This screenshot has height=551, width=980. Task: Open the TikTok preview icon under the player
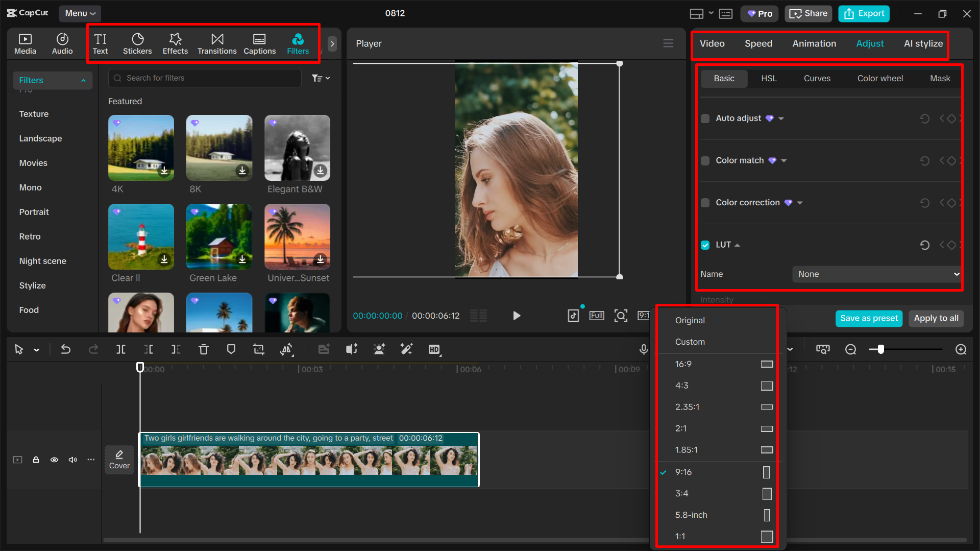click(x=573, y=316)
